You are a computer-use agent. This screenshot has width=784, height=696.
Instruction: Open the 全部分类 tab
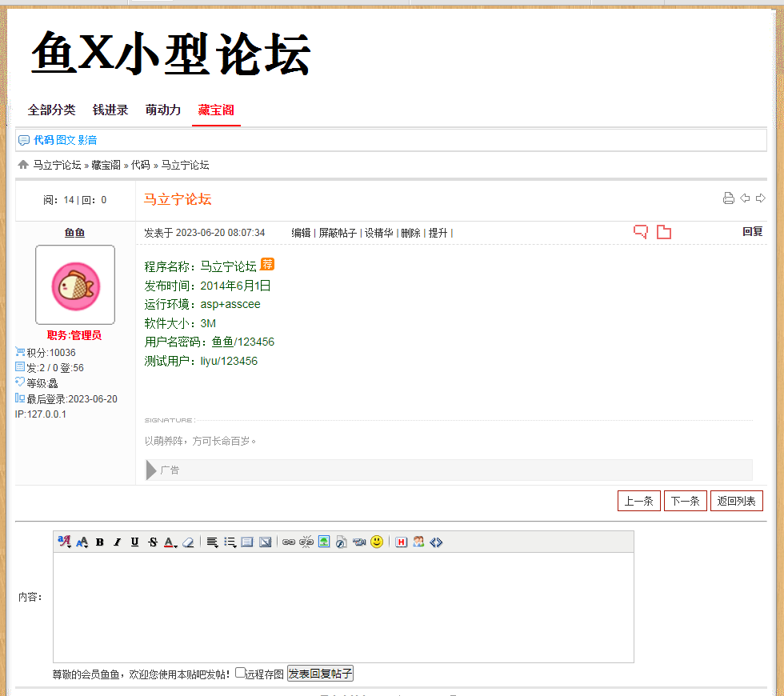click(51, 110)
